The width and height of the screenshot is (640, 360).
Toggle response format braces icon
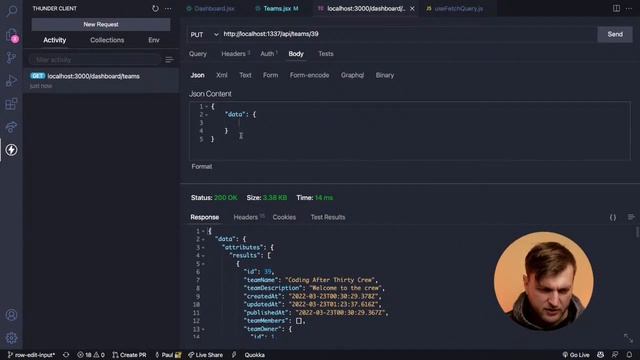[x=613, y=218]
